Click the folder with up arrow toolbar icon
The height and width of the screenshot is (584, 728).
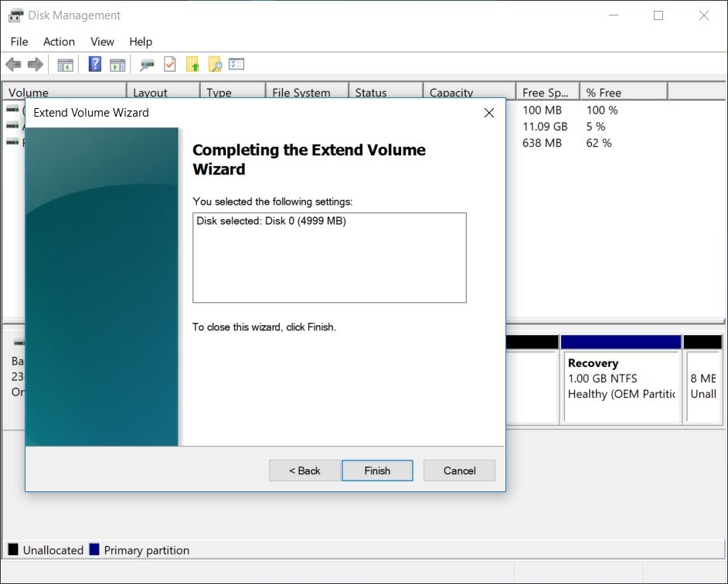[193, 64]
